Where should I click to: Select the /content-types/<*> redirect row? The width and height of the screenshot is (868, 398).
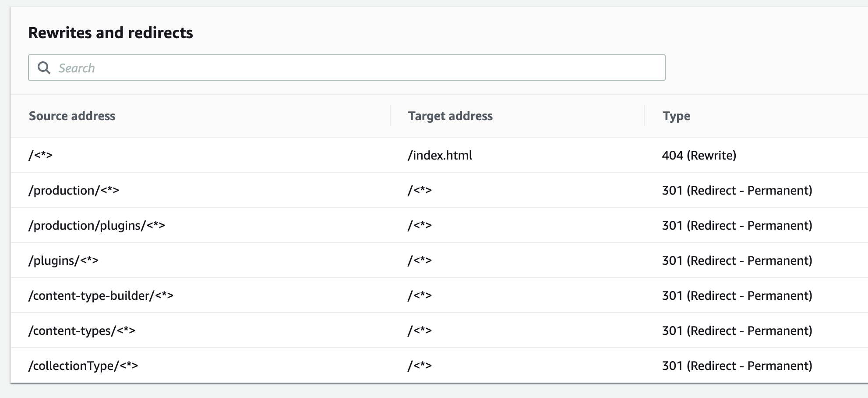pyautogui.click(x=82, y=330)
